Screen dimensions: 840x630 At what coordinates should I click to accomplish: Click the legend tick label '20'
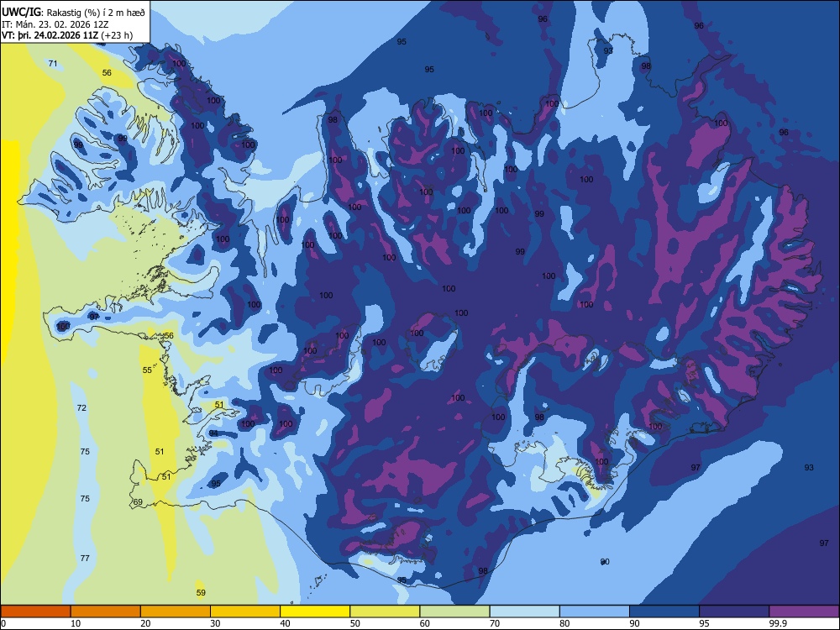145,623
